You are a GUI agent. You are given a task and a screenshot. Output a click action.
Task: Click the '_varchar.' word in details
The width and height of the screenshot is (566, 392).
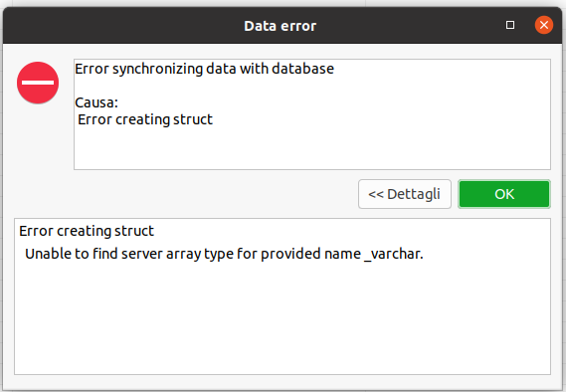pyautogui.click(x=394, y=254)
